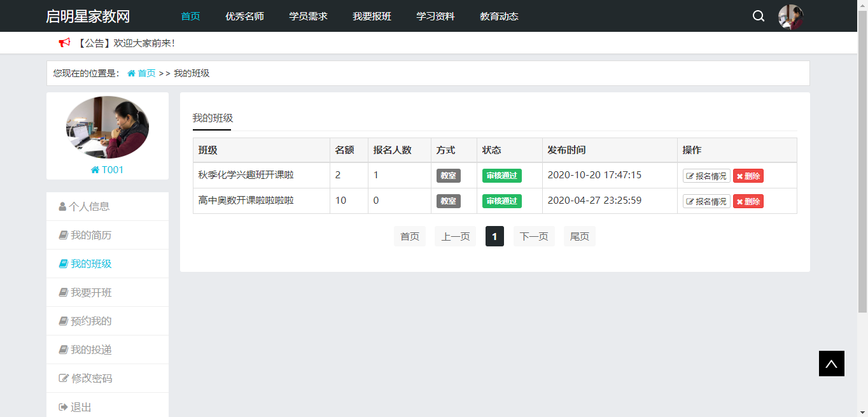868x417 pixels.
Task: Open the 学员需求 menu item
Action: click(308, 16)
